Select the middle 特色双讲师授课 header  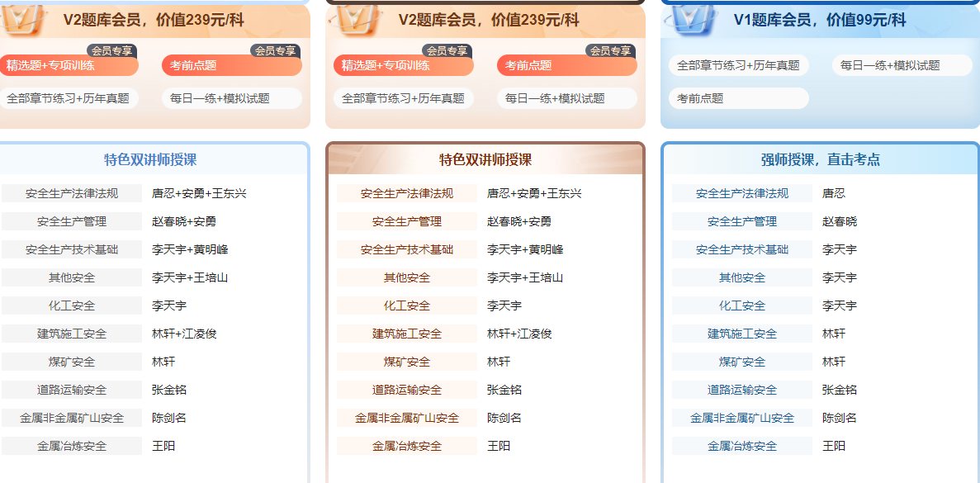485,159
